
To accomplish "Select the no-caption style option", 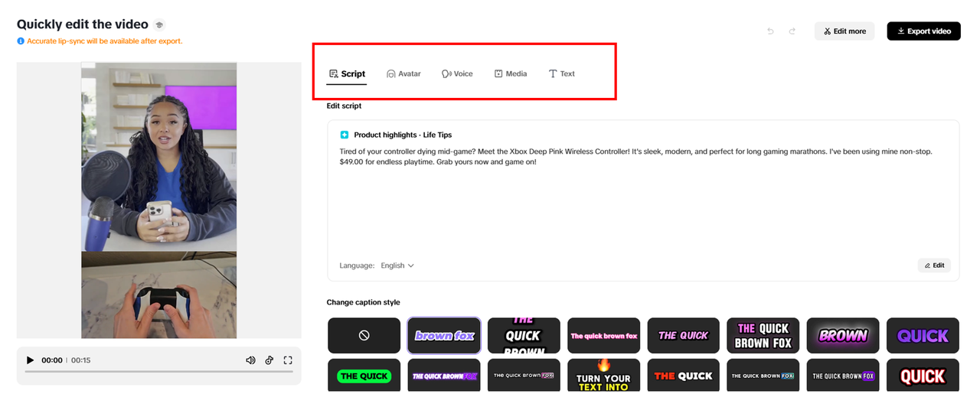I will [364, 335].
